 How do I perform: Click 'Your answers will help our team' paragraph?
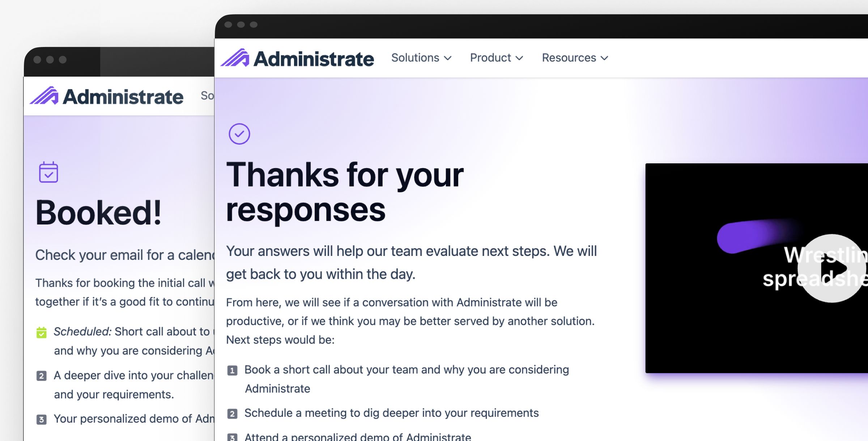411,263
